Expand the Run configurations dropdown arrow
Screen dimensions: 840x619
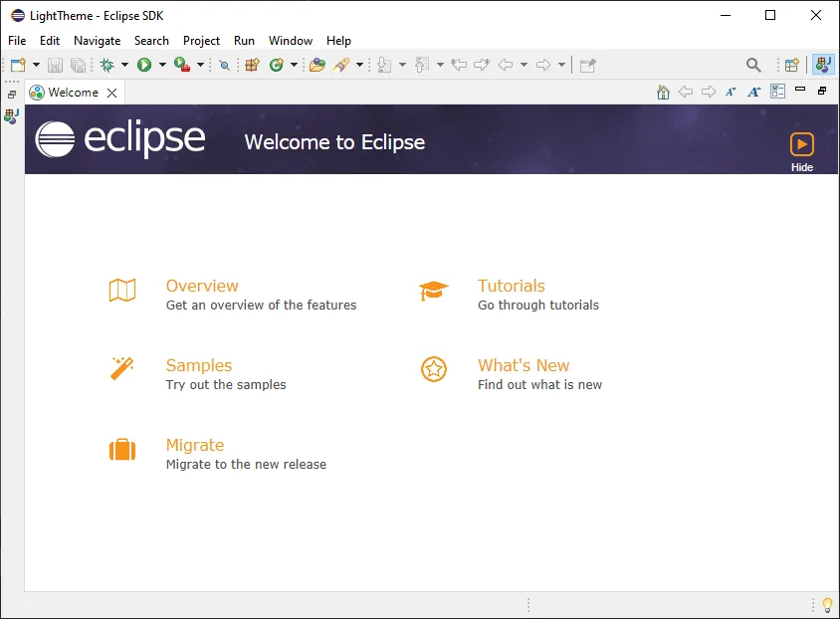(162, 65)
